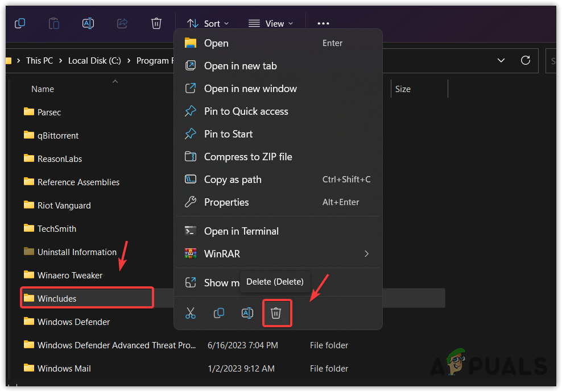Sort by the Name column header

point(43,89)
